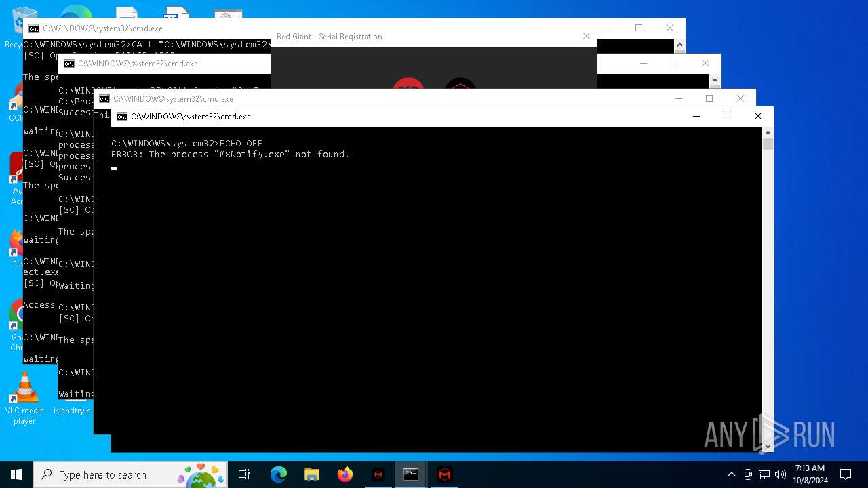Open the second-from-back cmd window's title icon
868x488 pixels.
click(x=69, y=64)
